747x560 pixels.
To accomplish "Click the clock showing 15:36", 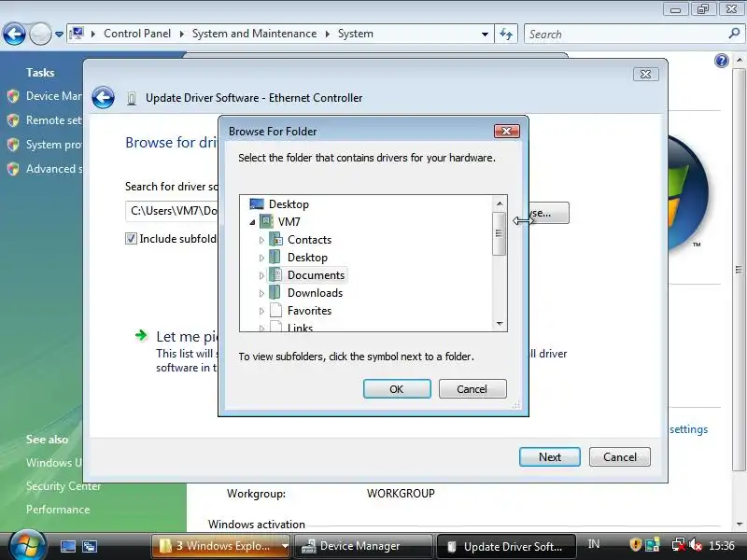I will pyautogui.click(x=722, y=545).
